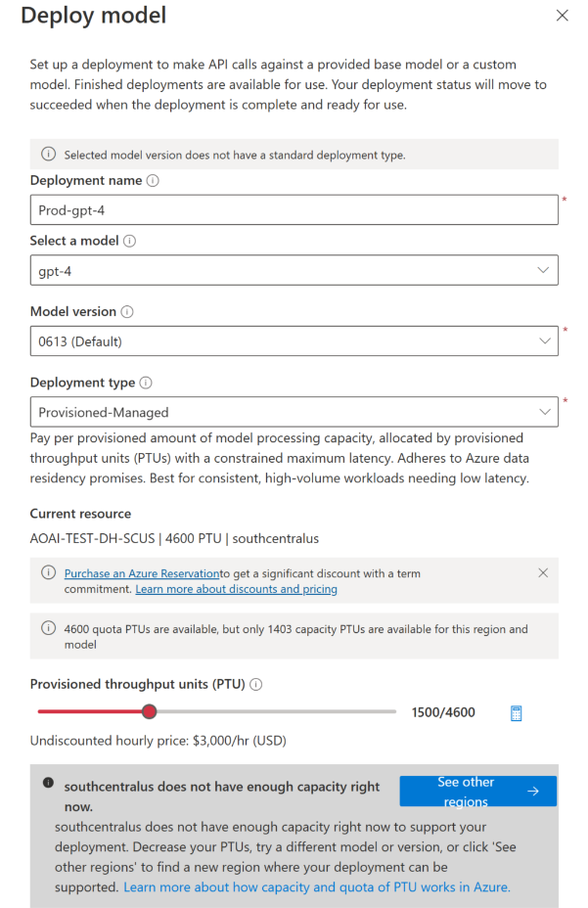588x908 pixels.
Task: Click the info icon in the quota PTUs message
Action: (x=48, y=629)
